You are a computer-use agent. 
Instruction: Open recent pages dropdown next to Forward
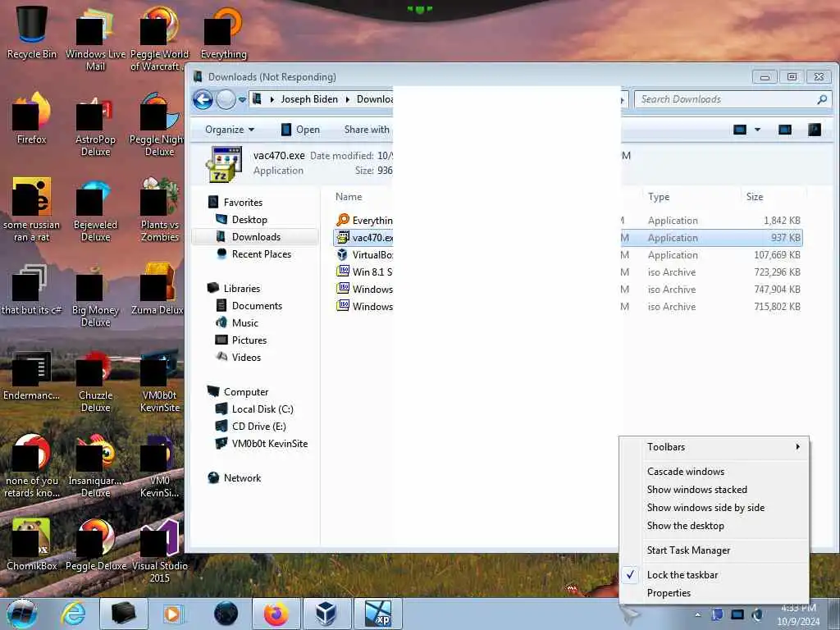click(x=242, y=99)
